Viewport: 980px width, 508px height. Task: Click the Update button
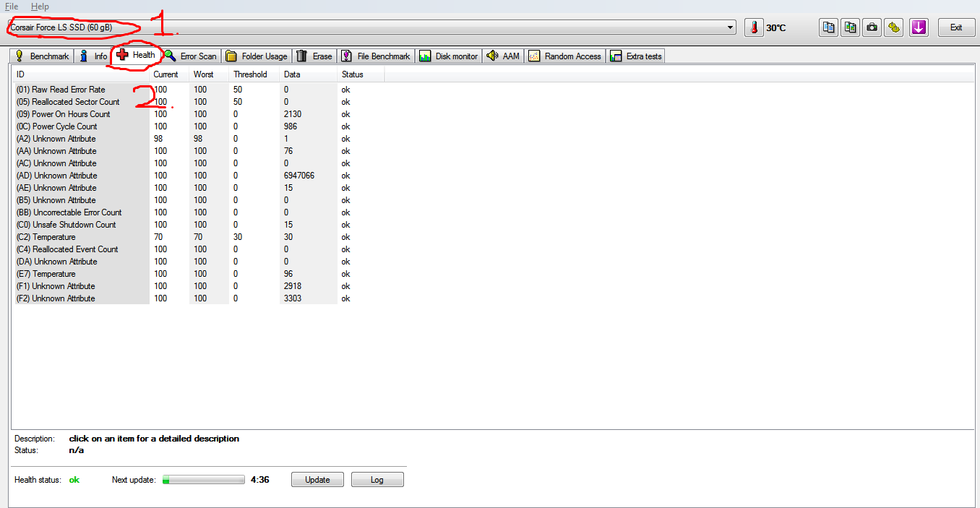click(x=317, y=480)
